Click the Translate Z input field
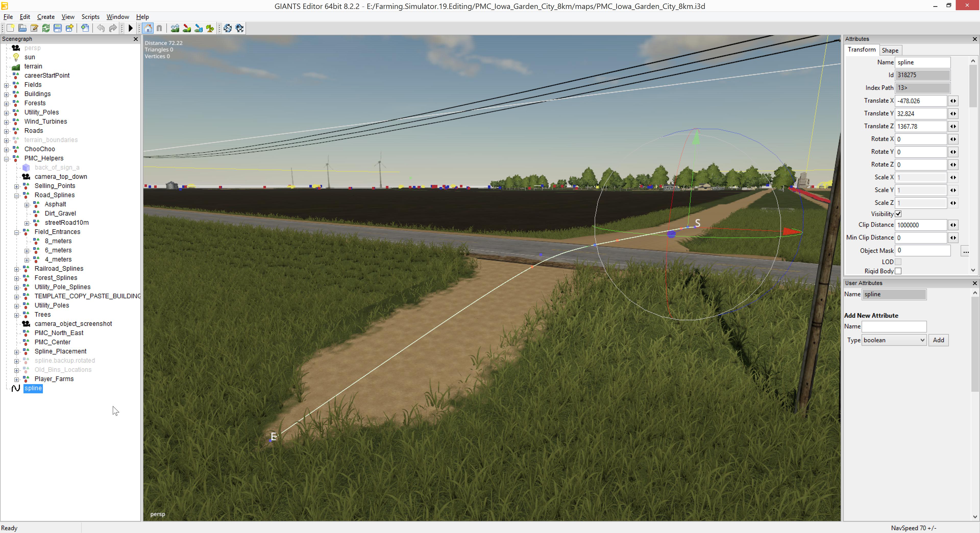Screen dimensions: 980x533 pyautogui.click(x=921, y=126)
